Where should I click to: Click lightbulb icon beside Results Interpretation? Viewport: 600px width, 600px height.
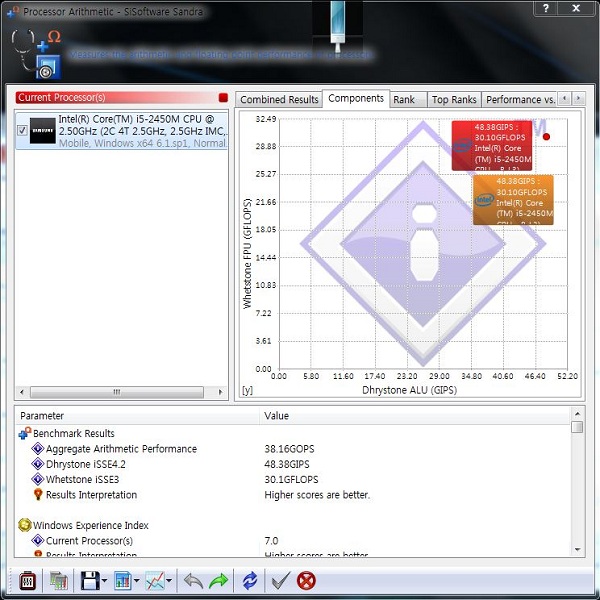pos(38,494)
